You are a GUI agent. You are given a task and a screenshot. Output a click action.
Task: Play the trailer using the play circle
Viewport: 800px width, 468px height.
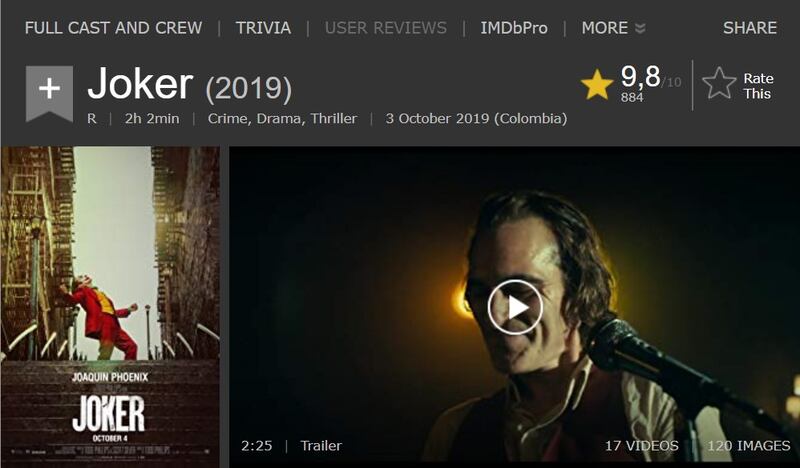click(x=515, y=307)
